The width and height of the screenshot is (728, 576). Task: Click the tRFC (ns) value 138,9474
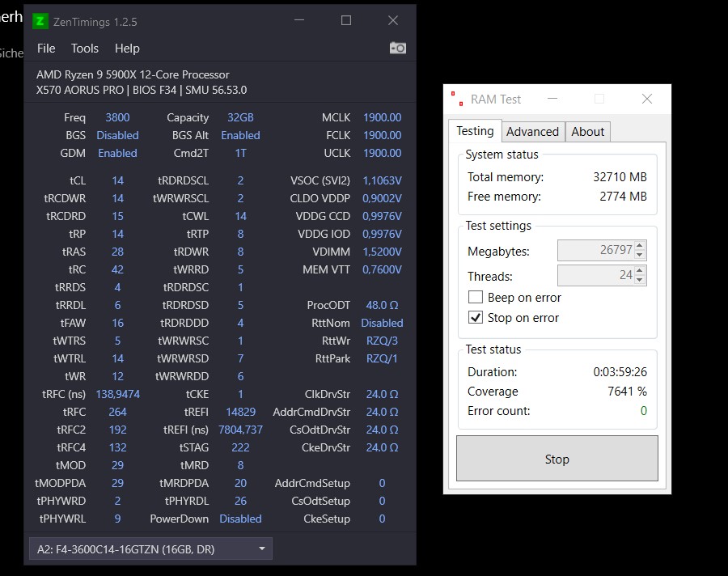[117, 394]
